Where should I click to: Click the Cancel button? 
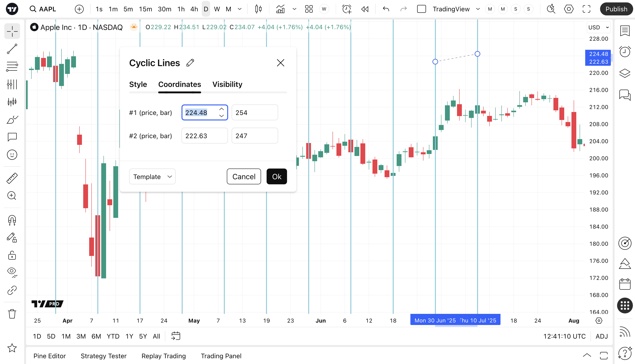244,176
